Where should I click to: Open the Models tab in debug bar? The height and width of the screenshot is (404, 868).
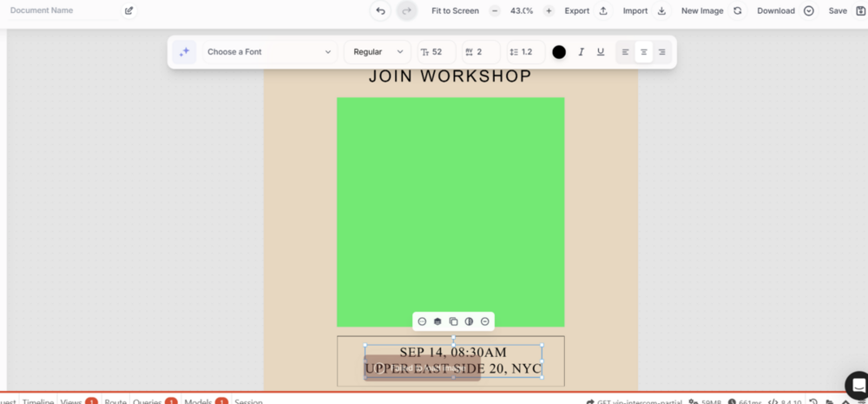pos(206,401)
